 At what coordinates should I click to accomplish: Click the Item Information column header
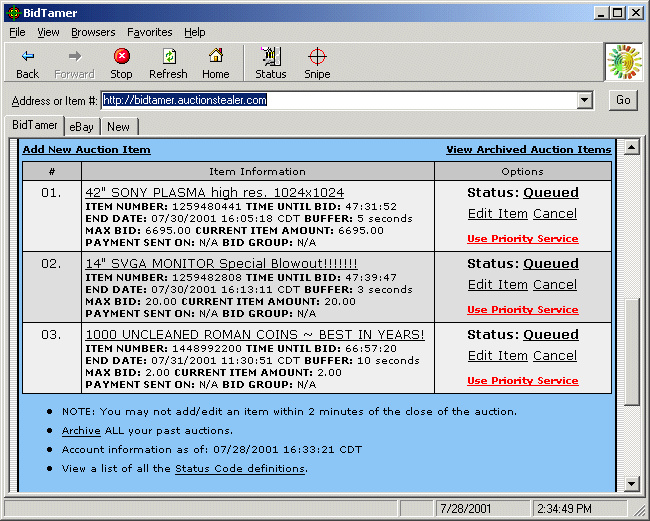257,172
